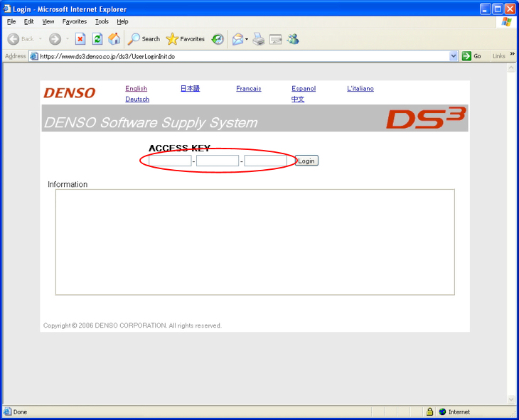Click the Copyright 2006 DENSO CORPORATION text
This screenshot has width=519, height=420.
tap(132, 325)
